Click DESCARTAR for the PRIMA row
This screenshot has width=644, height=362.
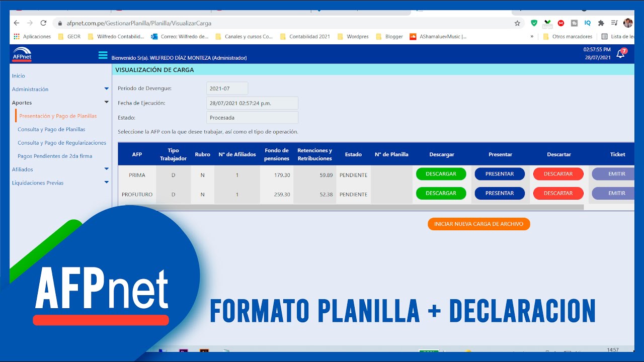558,174
